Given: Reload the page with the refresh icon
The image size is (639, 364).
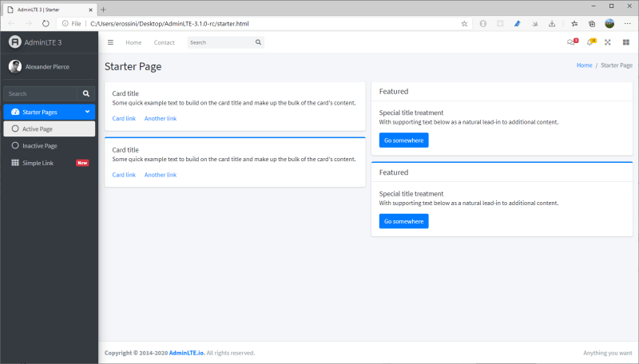Looking at the screenshot, I should pyautogui.click(x=46, y=24).
